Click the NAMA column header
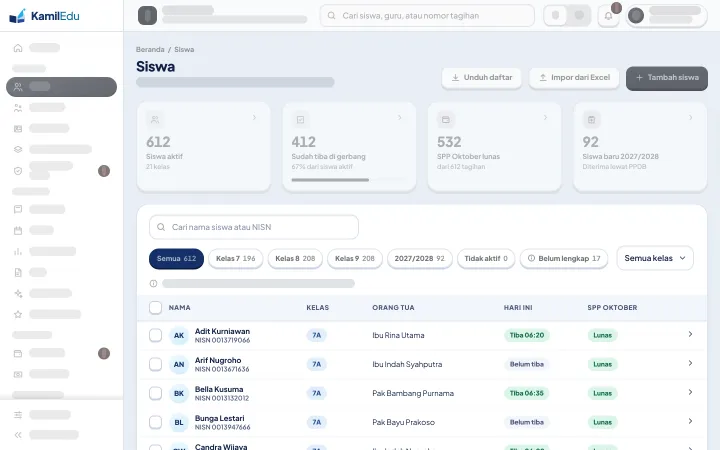Image resolution: width=720 pixels, height=450 pixels. [180, 308]
